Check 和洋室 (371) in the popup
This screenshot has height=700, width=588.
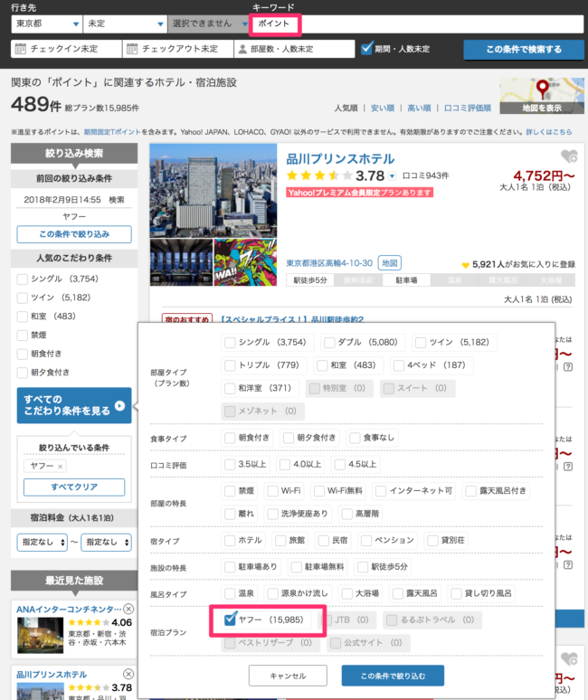tap(230, 388)
